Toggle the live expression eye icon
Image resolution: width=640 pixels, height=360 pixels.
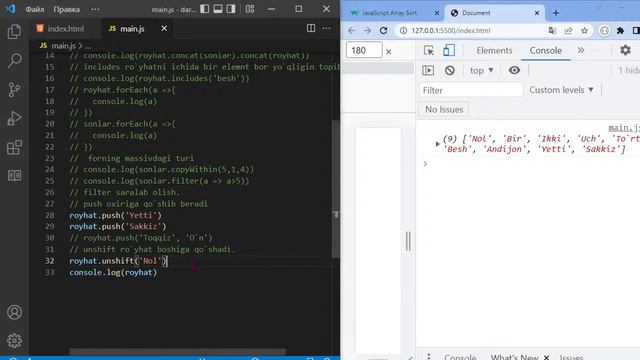(x=514, y=71)
